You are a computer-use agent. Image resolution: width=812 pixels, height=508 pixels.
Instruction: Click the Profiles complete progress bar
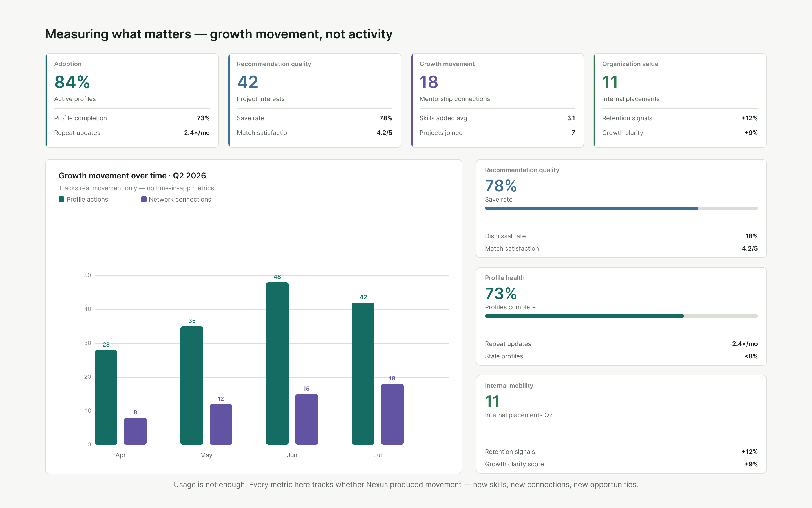(621, 316)
